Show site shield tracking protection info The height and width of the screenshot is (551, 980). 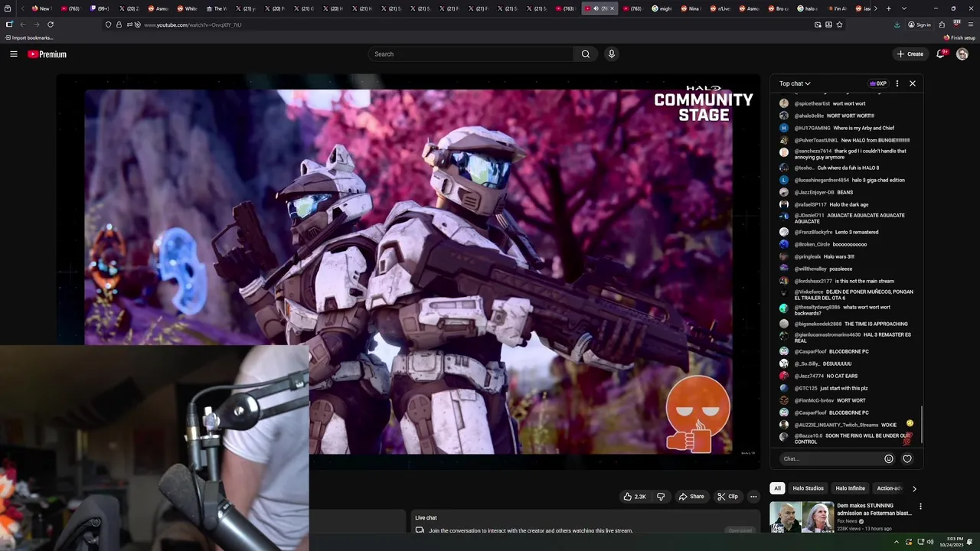click(x=108, y=24)
